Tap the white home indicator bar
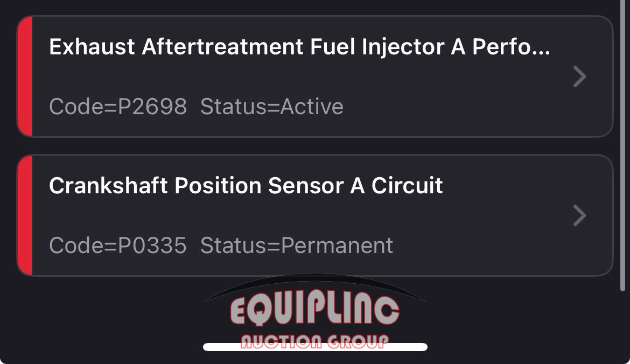Viewport: 630px width, 364px height. click(315, 347)
